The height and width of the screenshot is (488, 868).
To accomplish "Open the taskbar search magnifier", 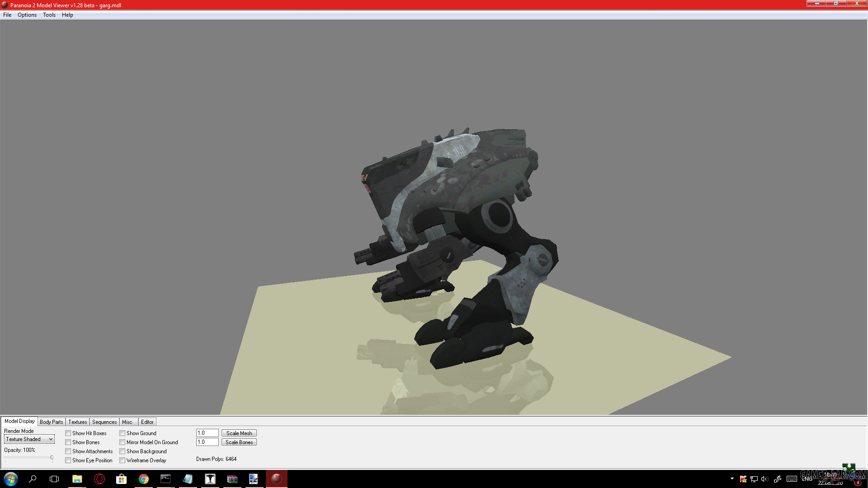I will point(33,479).
